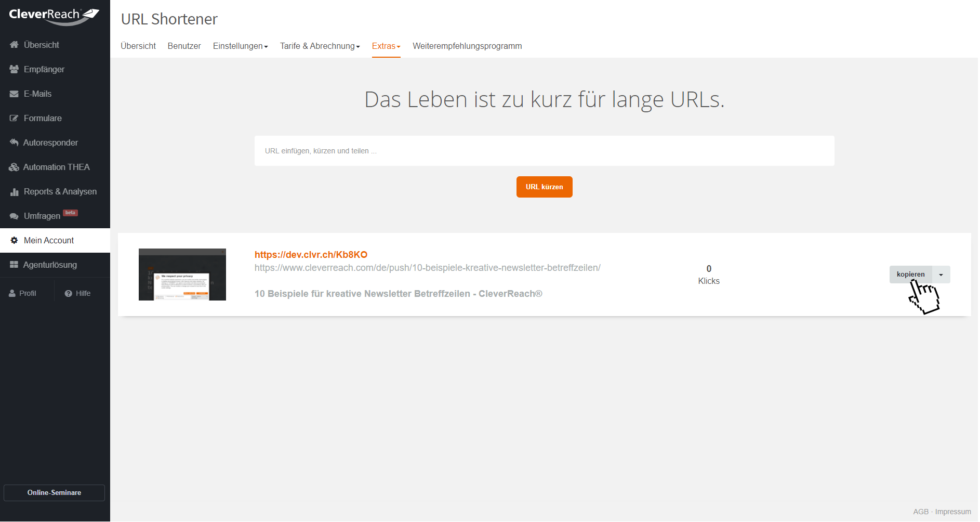This screenshot has height=522, width=980.
Task: Click the 10 Beispiele für kreative Newsletter title
Action: [398, 294]
